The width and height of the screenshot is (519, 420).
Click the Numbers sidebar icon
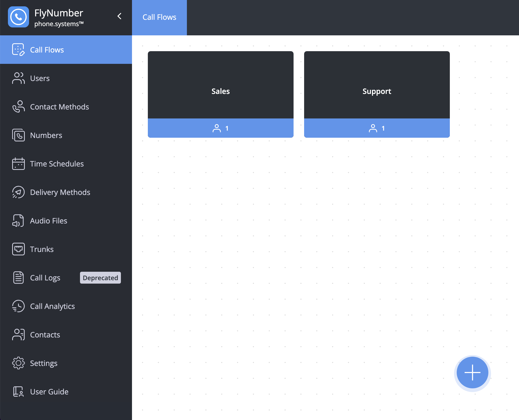(18, 135)
